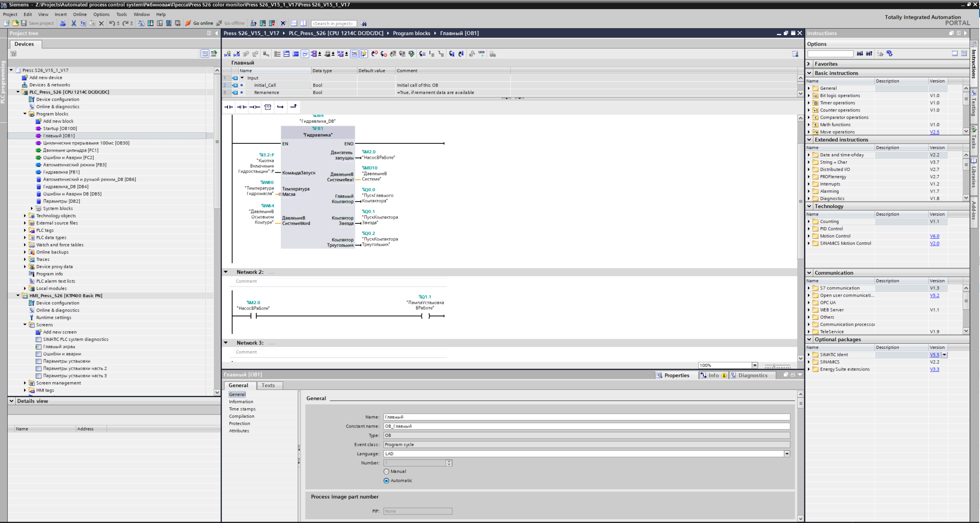Open the Language LAD dropdown
Image resolution: width=980 pixels, height=523 pixels.
click(x=786, y=453)
